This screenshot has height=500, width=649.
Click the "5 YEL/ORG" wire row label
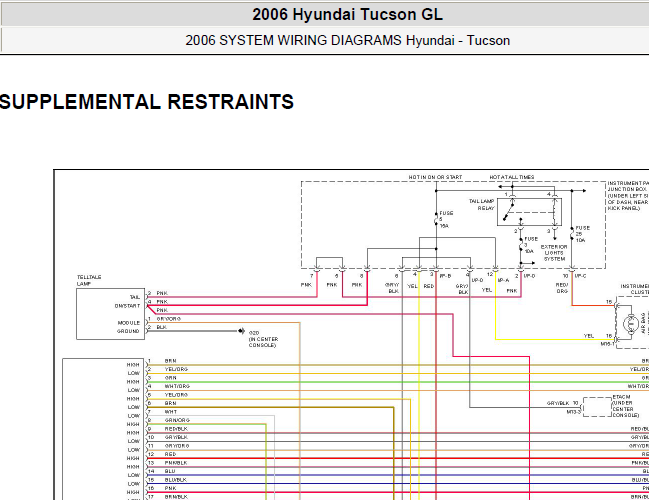(x=168, y=395)
